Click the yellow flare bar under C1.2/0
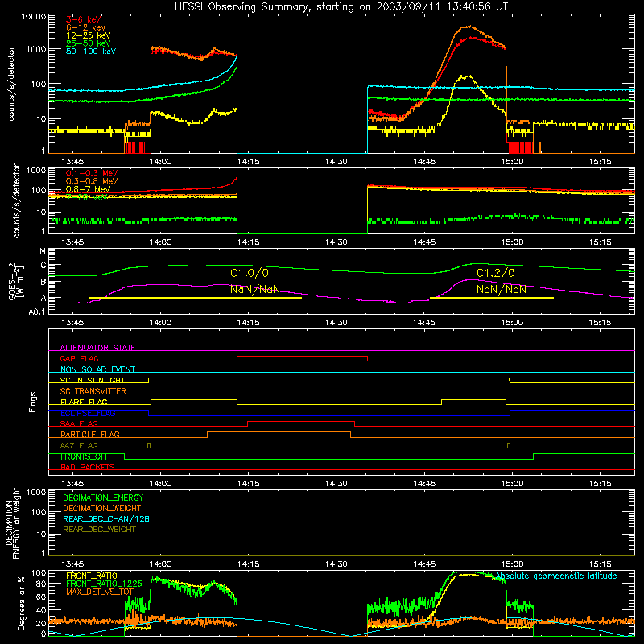Image resolution: width=644 pixels, height=644 pixels. 492,298
